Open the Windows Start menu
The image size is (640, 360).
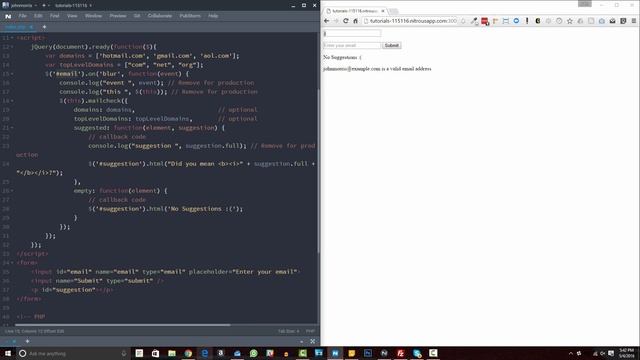pyautogui.click(x=8, y=353)
